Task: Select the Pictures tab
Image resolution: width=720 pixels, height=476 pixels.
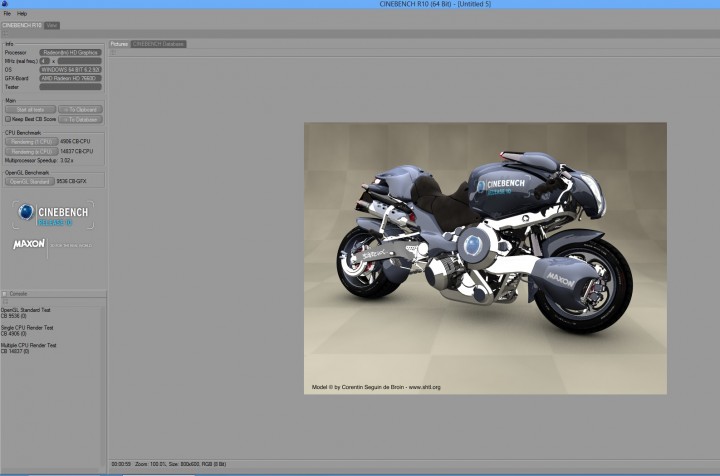Action: (119, 44)
